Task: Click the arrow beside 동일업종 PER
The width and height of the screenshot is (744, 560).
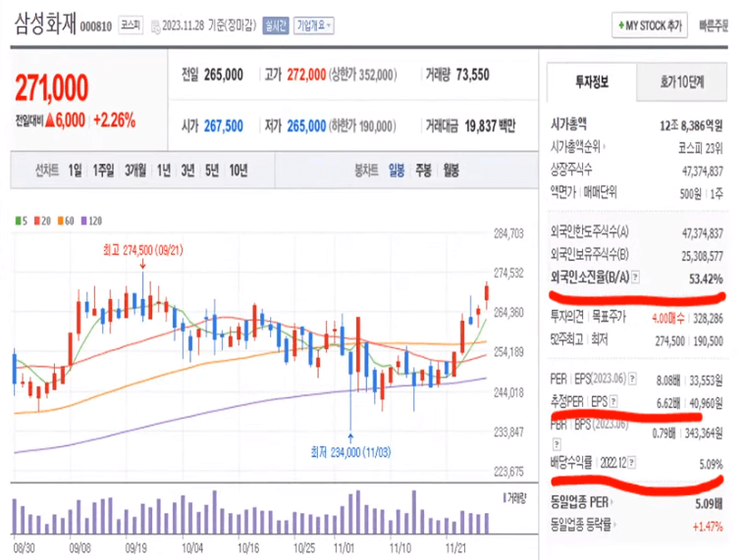Action: (611, 502)
